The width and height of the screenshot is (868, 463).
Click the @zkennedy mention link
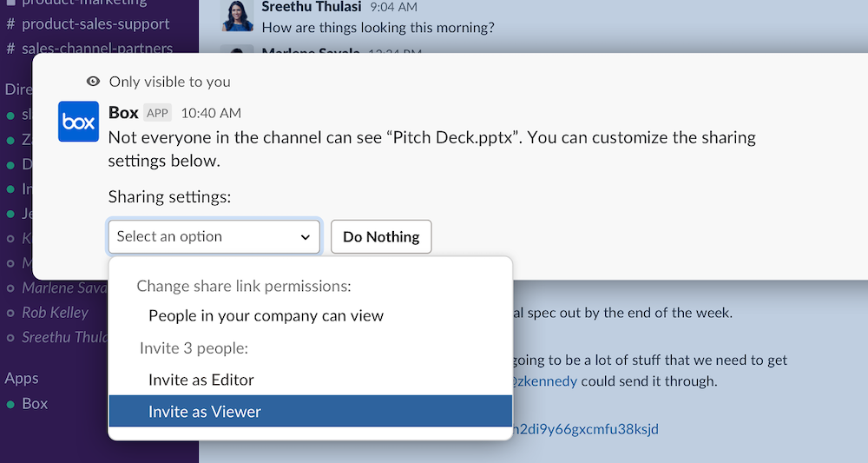click(x=543, y=381)
